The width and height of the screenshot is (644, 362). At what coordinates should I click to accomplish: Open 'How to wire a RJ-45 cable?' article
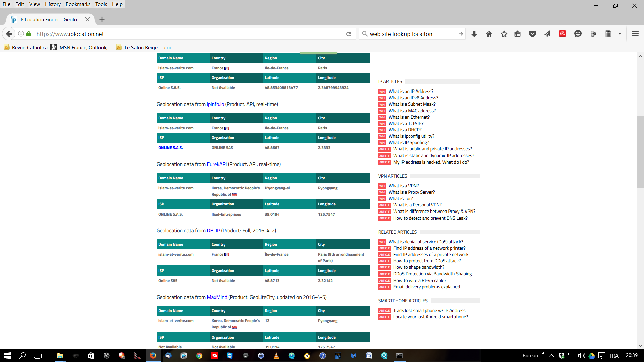(420, 280)
